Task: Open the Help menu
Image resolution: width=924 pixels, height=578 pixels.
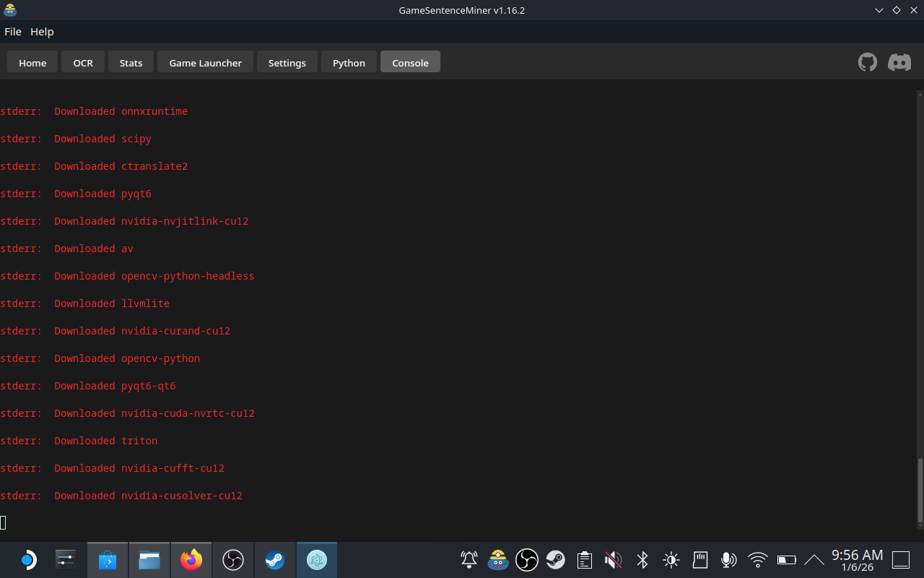Action: [42, 31]
